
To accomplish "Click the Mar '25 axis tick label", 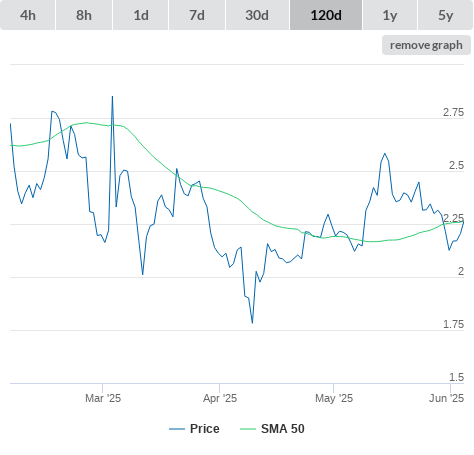I will tap(103, 398).
